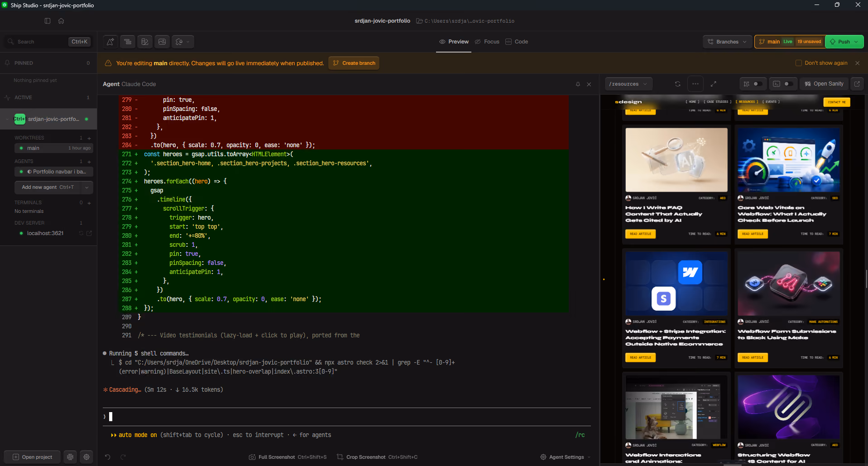Open the settings gear at bottom left
This screenshot has width=868, height=466.
[86, 457]
